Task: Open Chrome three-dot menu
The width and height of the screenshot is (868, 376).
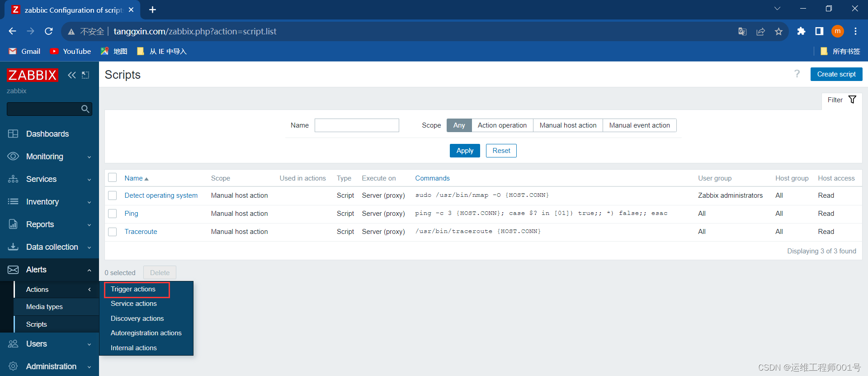Action: 855,31
